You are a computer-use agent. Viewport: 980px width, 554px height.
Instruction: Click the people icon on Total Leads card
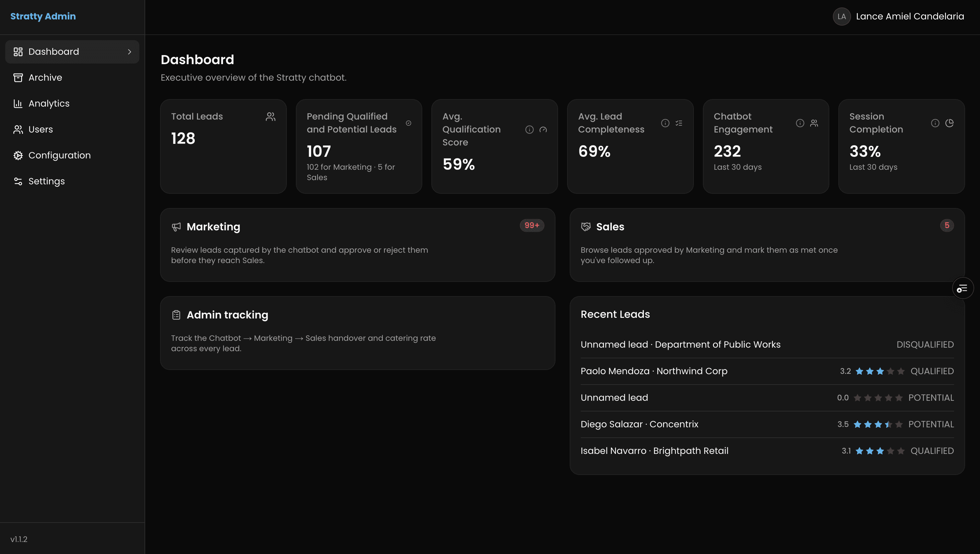point(271,116)
